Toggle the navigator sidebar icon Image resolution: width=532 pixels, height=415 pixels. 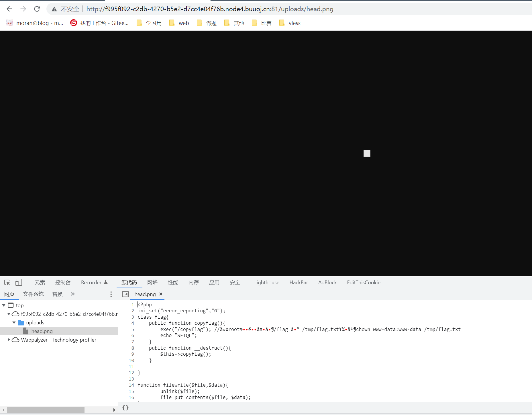click(x=125, y=294)
